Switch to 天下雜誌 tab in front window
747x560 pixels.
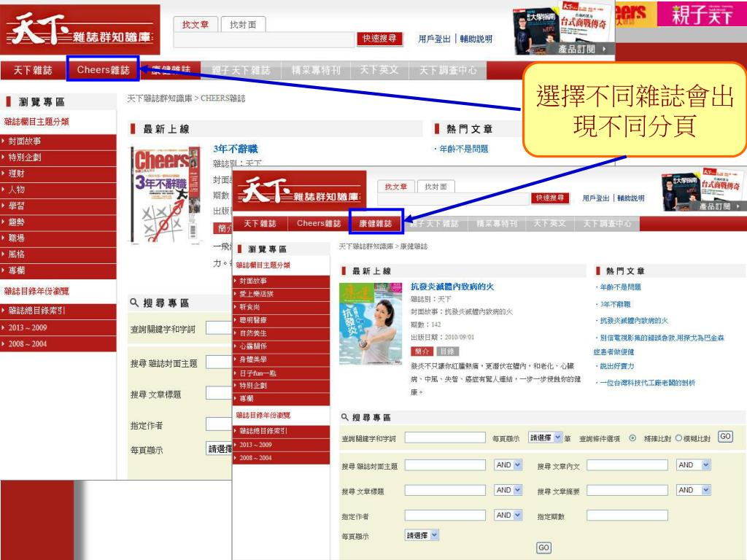[x=260, y=223]
